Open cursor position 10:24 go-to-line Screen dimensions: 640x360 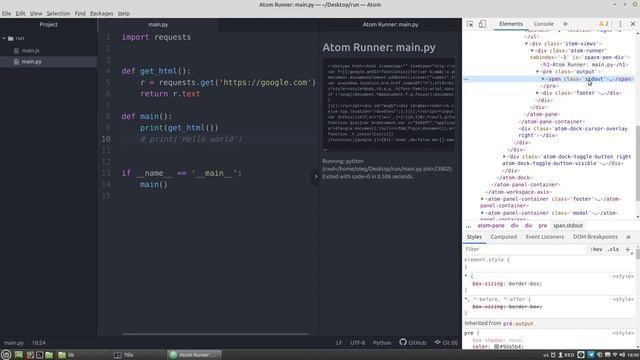coord(39,343)
